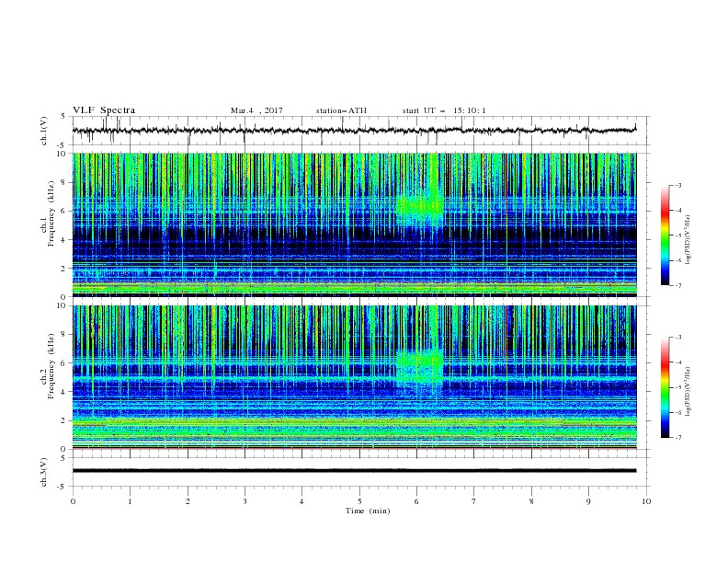Click the time axis tick label "6"
Screen dimensions: 728x563
tap(416, 501)
